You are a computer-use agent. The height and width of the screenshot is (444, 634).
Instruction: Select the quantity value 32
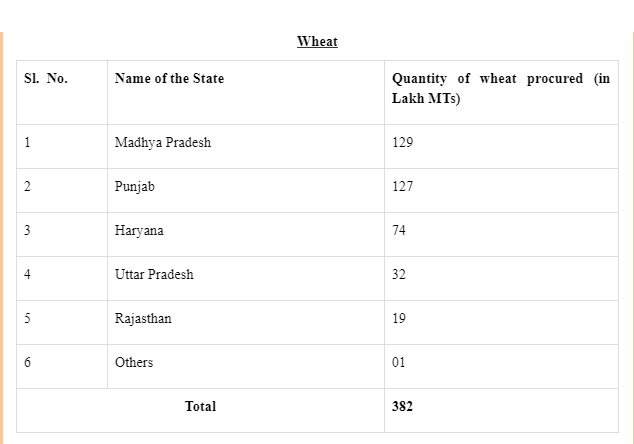(399, 274)
